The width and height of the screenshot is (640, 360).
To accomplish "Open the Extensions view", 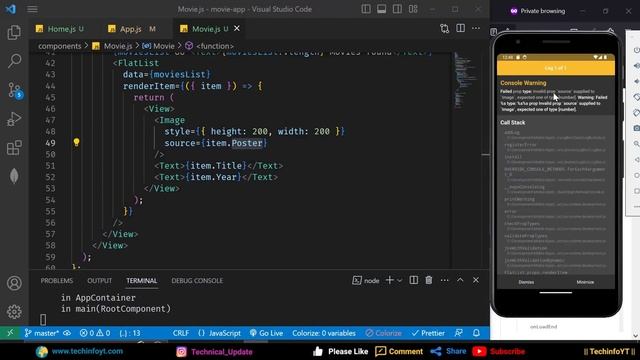I will (14, 148).
